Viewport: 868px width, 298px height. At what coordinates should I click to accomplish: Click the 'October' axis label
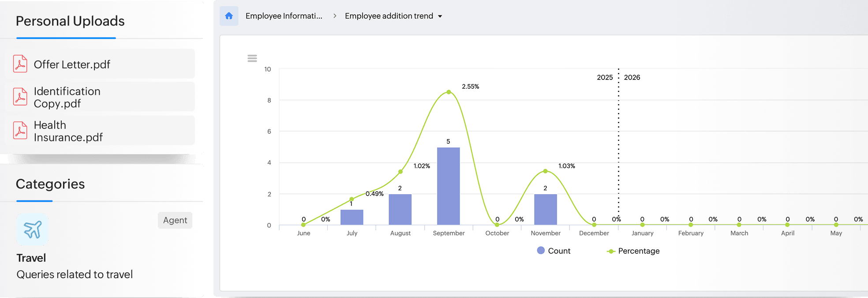(x=497, y=233)
